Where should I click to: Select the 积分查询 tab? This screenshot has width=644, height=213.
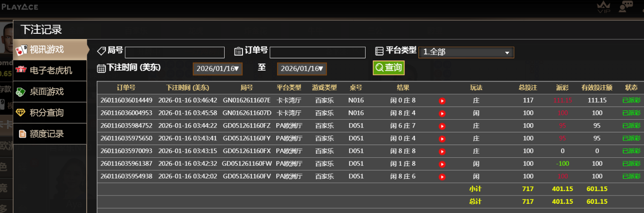pyautogui.click(x=50, y=113)
